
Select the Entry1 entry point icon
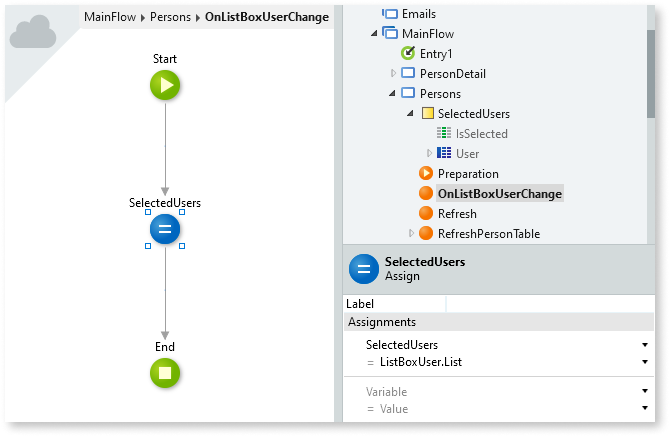[x=408, y=53]
